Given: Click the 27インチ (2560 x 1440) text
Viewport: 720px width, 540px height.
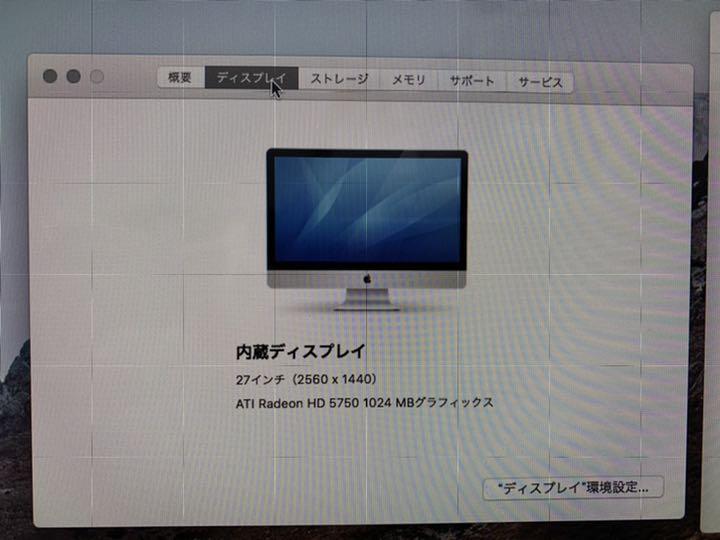Looking at the screenshot, I should pyautogui.click(x=306, y=380).
